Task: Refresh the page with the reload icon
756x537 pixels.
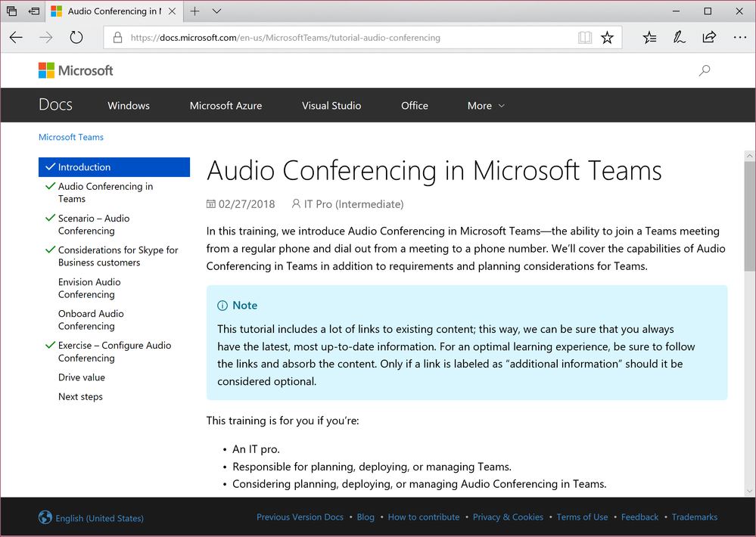Action: (x=76, y=38)
